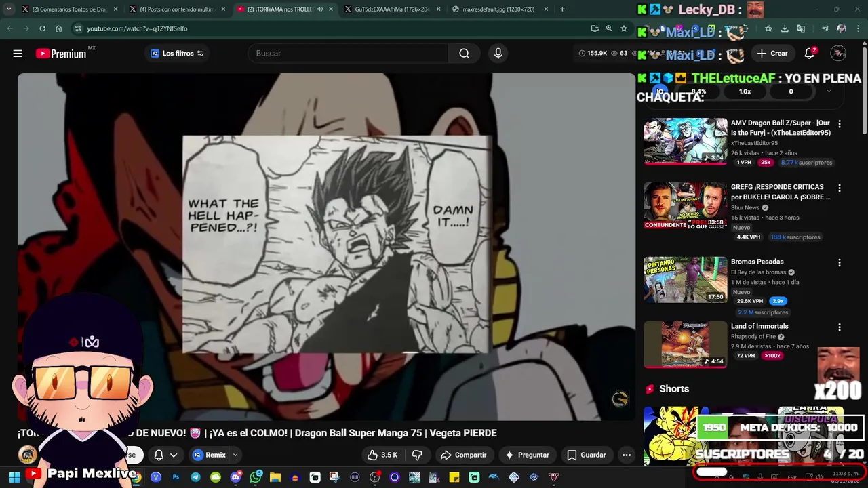Open options menu for Land of Immortals

click(840, 327)
